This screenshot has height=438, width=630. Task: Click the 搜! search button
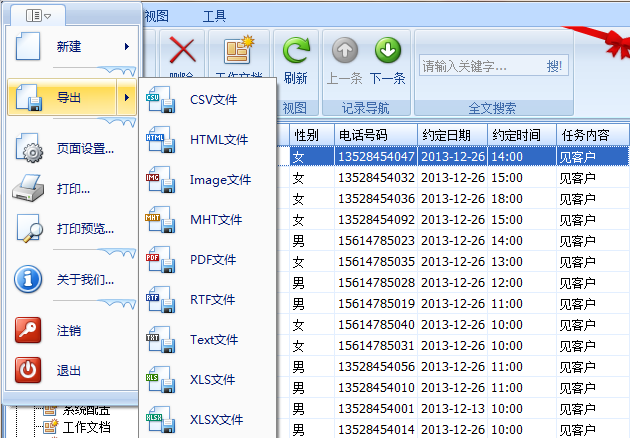[x=554, y=66]
